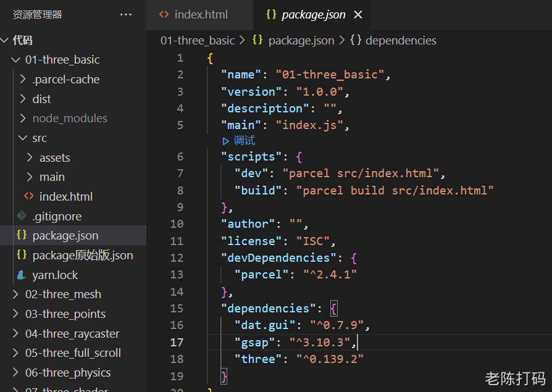This screenshot has height=392, width=552.
Task: Close the package.json editor tab
Action: (x=358, y=15)
